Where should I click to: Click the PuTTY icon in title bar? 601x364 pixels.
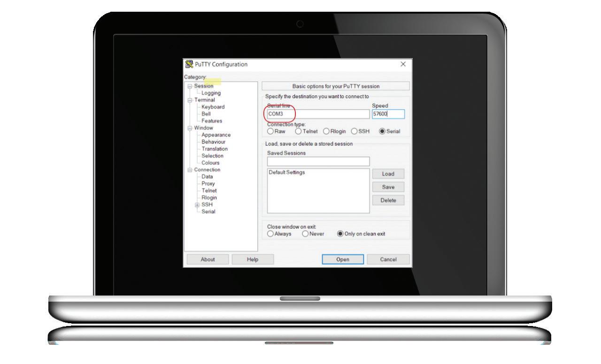[189, 64]
